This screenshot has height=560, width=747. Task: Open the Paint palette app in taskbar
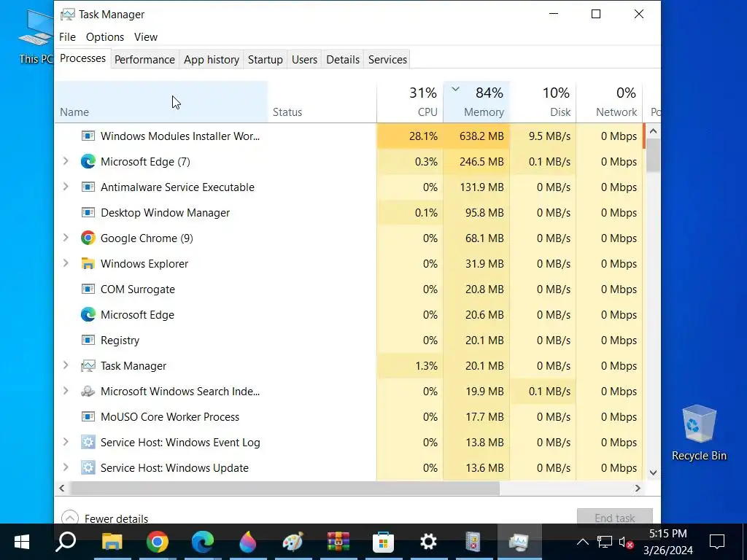[x=293, y=542]
